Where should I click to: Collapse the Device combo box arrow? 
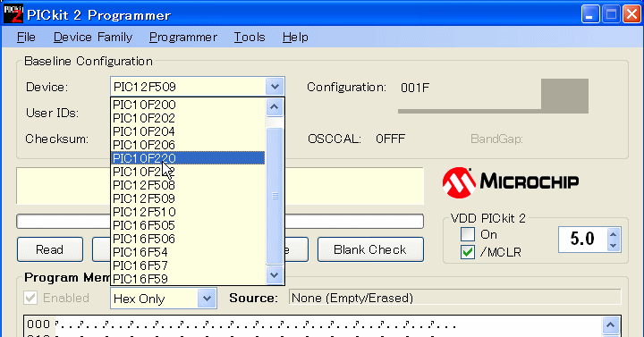click(x=275, y=87)
